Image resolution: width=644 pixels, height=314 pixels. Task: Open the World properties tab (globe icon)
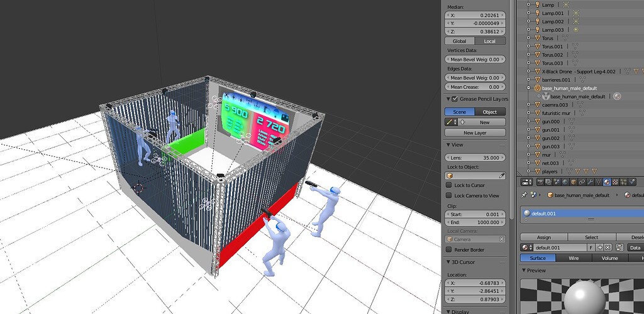tap(565, 182)
